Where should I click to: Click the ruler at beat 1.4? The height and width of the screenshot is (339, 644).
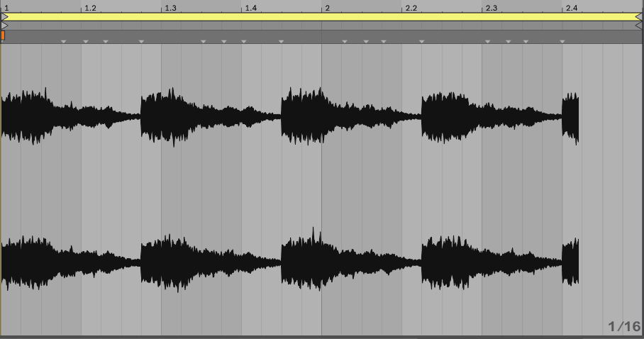(x=250, y=8)
